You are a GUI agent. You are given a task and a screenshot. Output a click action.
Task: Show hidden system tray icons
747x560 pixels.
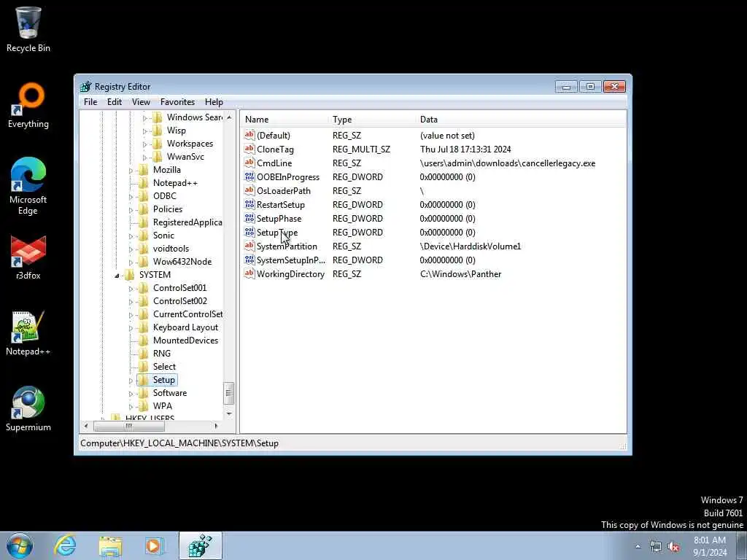pyautogui.click(x=638, y=546)
